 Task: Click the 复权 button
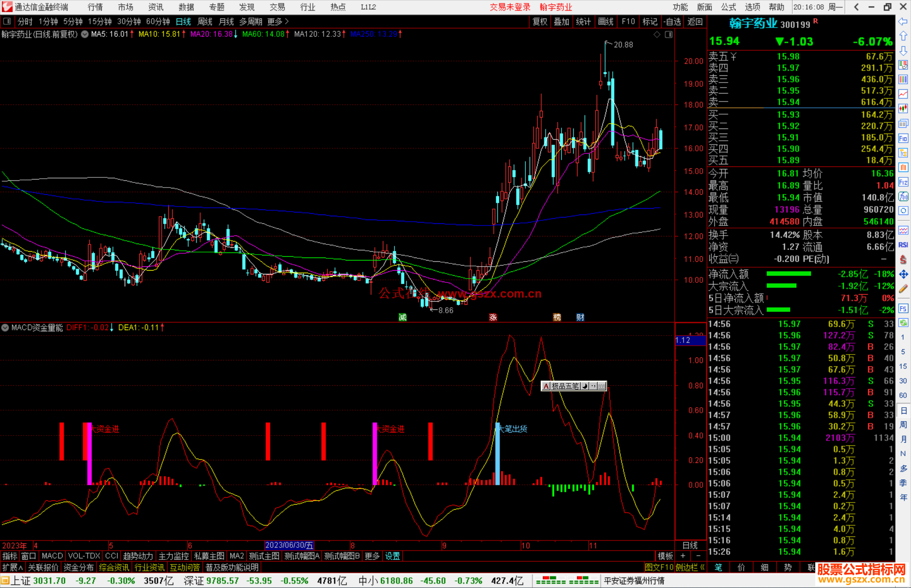pos(539,21)
